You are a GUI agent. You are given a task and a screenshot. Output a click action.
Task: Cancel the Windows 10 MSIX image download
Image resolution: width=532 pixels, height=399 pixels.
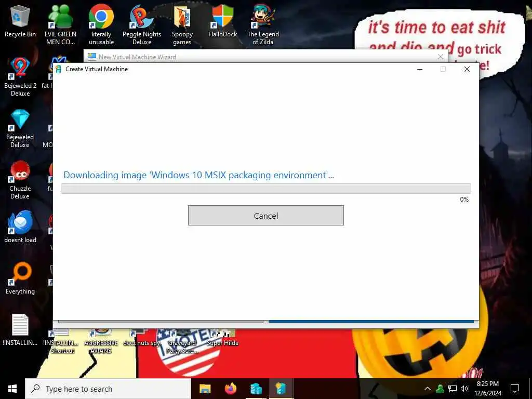[x=265, y=216]
